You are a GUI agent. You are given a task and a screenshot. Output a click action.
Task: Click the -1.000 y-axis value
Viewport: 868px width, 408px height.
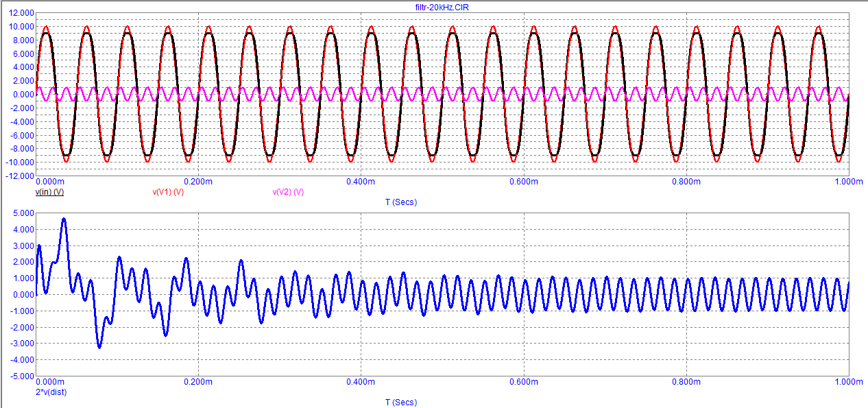click(22, 311)
